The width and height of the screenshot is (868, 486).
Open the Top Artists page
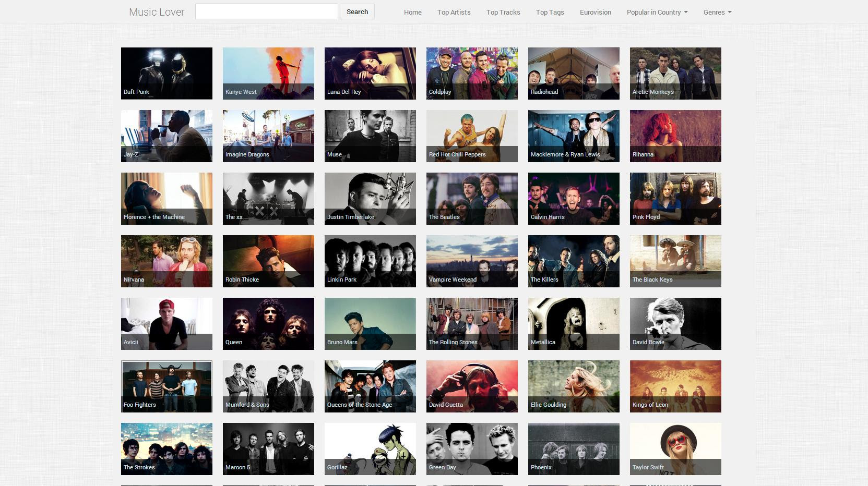point(454,12)
